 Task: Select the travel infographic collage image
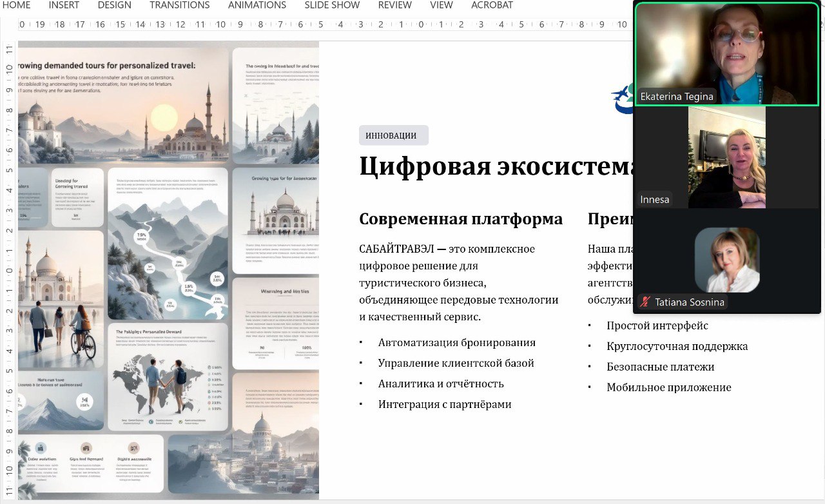click(168, 271)
